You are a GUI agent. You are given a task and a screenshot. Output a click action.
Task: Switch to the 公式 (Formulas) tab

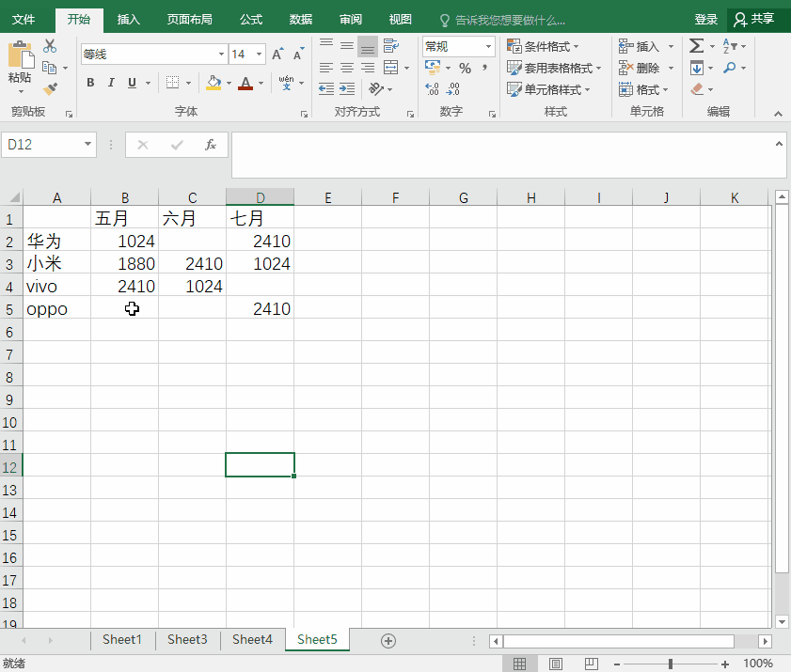pos(251,20)
